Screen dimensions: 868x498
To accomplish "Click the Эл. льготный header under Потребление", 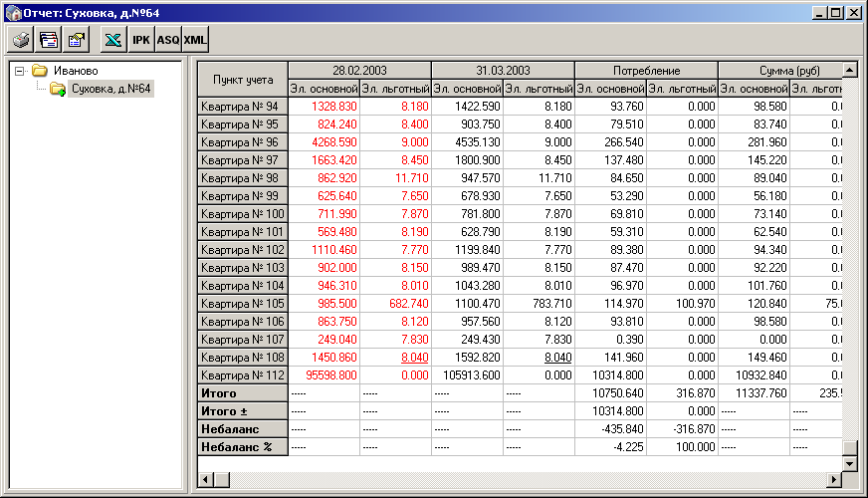I will (x=683, y=89).
